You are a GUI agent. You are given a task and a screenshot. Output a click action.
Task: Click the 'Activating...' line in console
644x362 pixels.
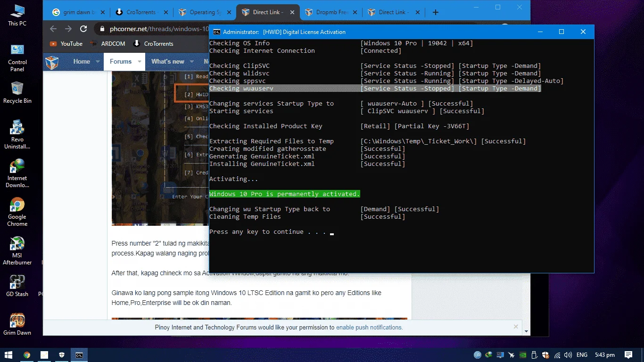click(234, 179)
